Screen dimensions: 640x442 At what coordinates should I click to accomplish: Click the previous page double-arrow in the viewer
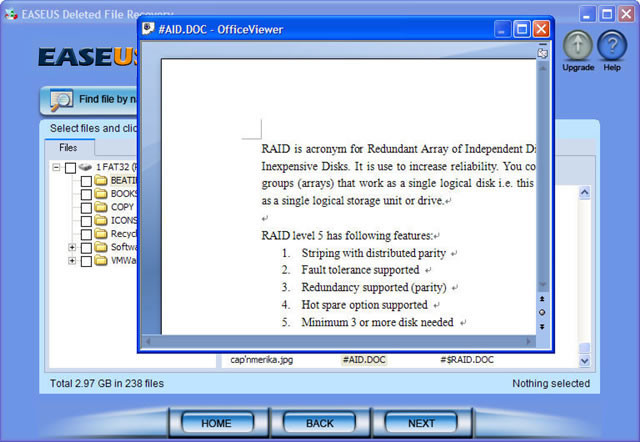click(x=542, y=299)
